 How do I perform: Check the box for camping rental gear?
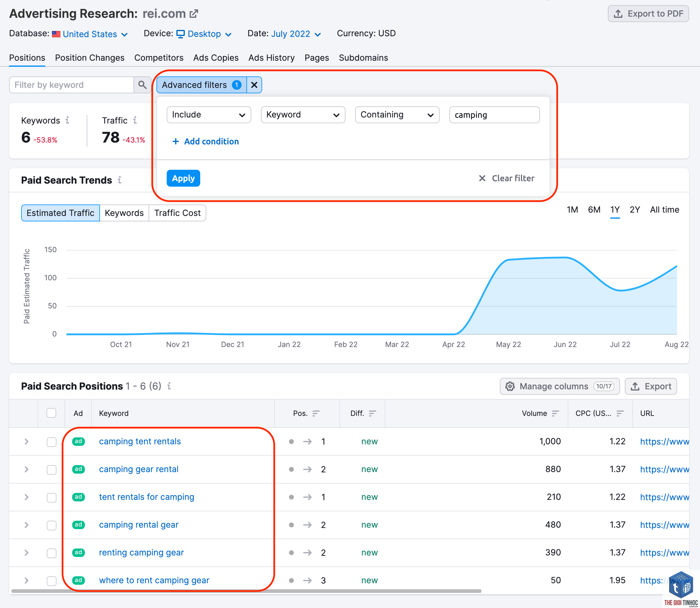coord(52,525)
